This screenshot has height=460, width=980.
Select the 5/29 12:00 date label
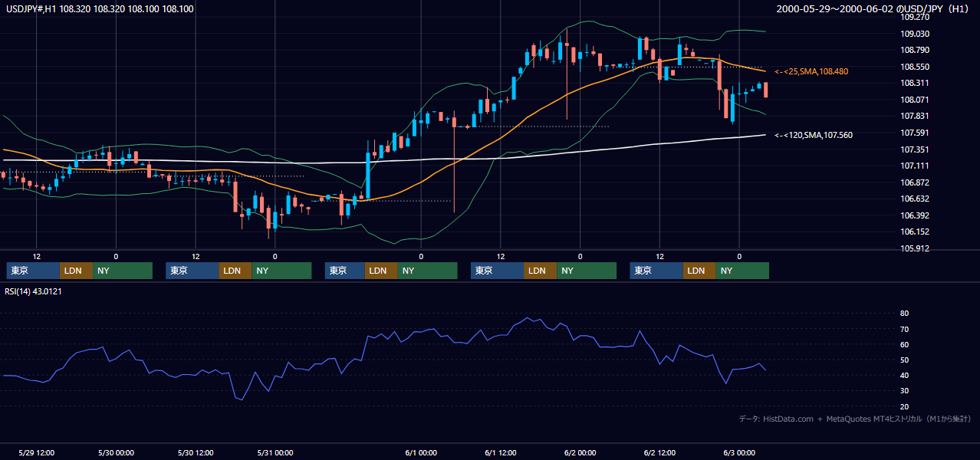coord(36,452)
